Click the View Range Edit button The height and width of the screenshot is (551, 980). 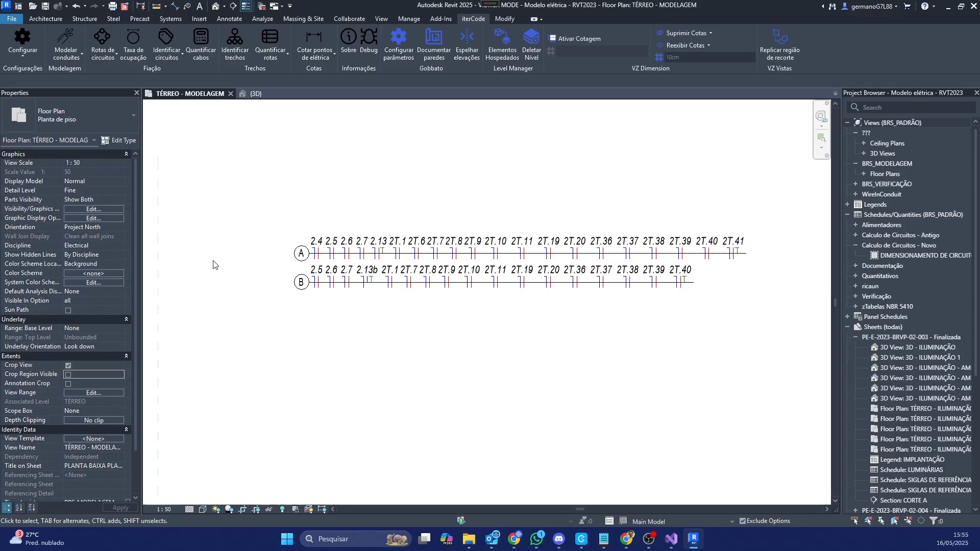point(93,393)
